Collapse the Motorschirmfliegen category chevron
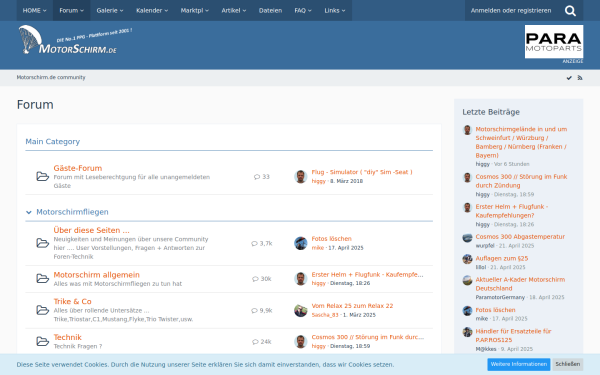This screenshot has height=375, width=600. point(29,212)
